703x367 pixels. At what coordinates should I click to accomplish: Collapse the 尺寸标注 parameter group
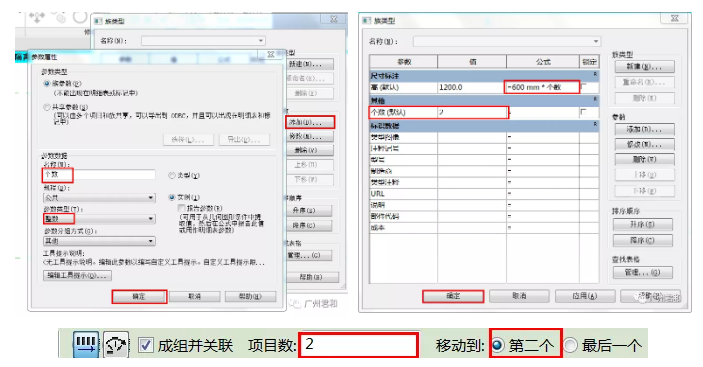(595, 74)
